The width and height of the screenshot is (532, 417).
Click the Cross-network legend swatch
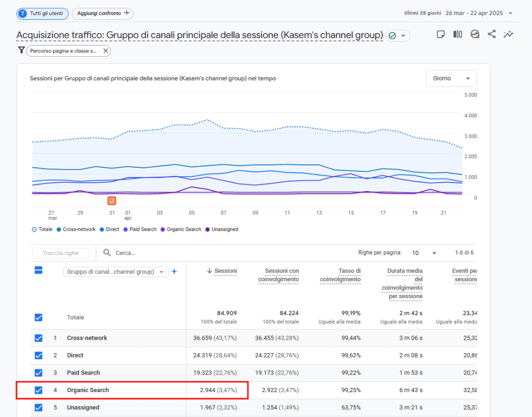coord(59,230)
